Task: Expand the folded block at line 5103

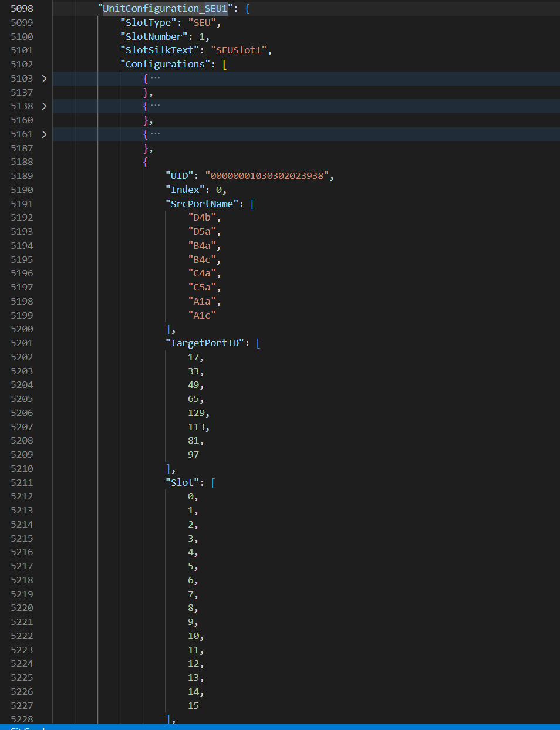Action: click(x=44, y=78)
